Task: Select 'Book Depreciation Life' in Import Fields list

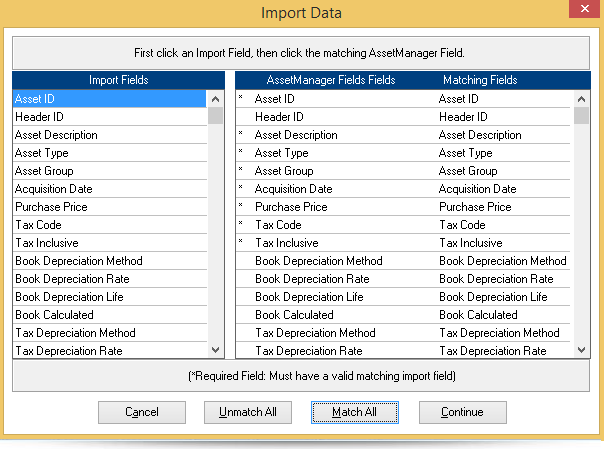Action: [x=110, y=297]
